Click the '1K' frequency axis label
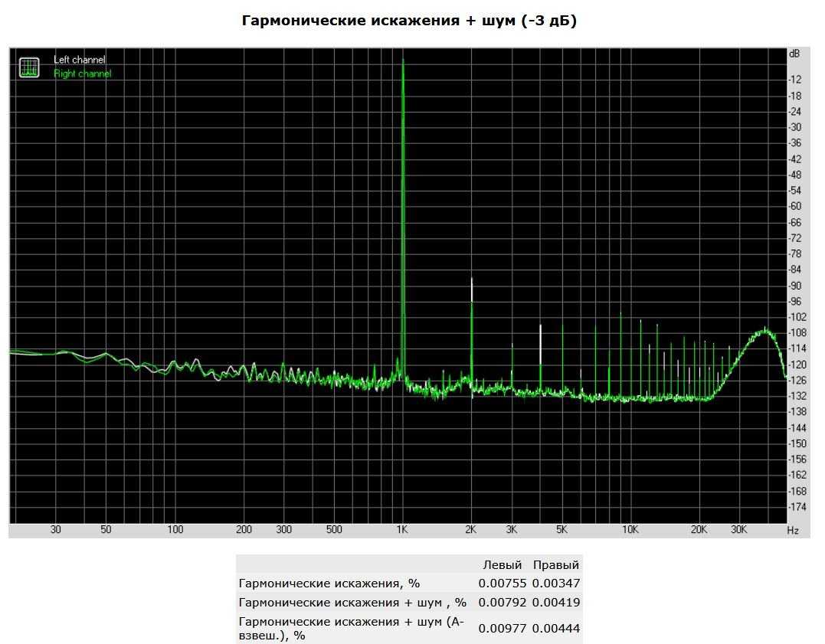Image resolution: width=825 pixels, height=644 pixels. pyautogui.click(x=403, y=530)
